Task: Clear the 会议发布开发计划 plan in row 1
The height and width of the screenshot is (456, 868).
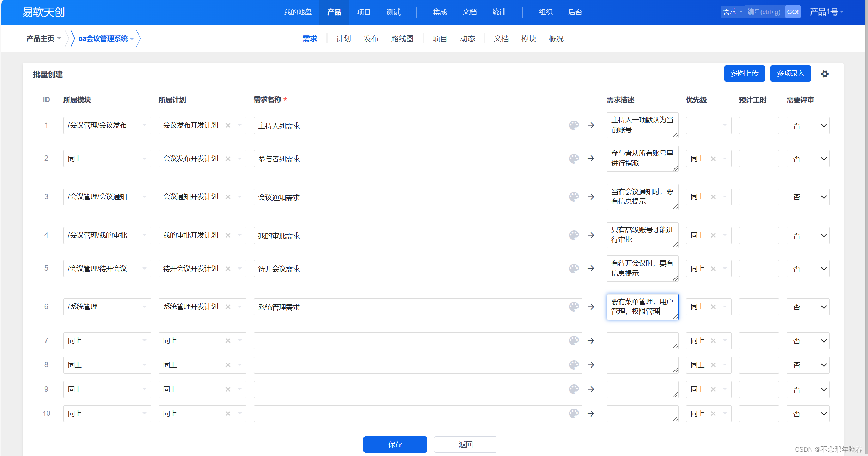Action: click(x=228, y=125)
